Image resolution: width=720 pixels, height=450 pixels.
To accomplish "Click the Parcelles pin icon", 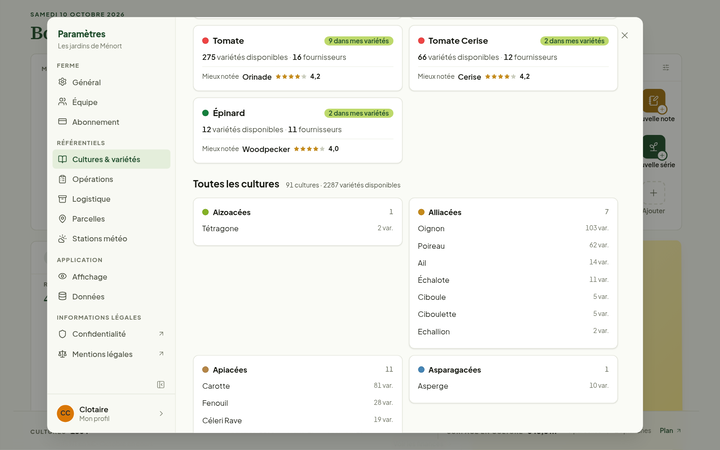I will tap(62, 219).
